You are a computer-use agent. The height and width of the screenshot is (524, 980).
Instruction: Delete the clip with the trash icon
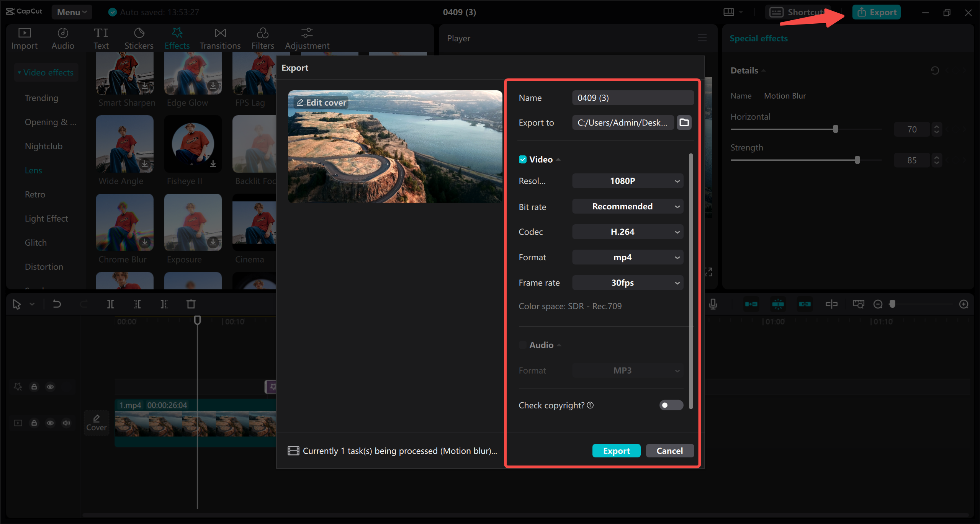191,304
